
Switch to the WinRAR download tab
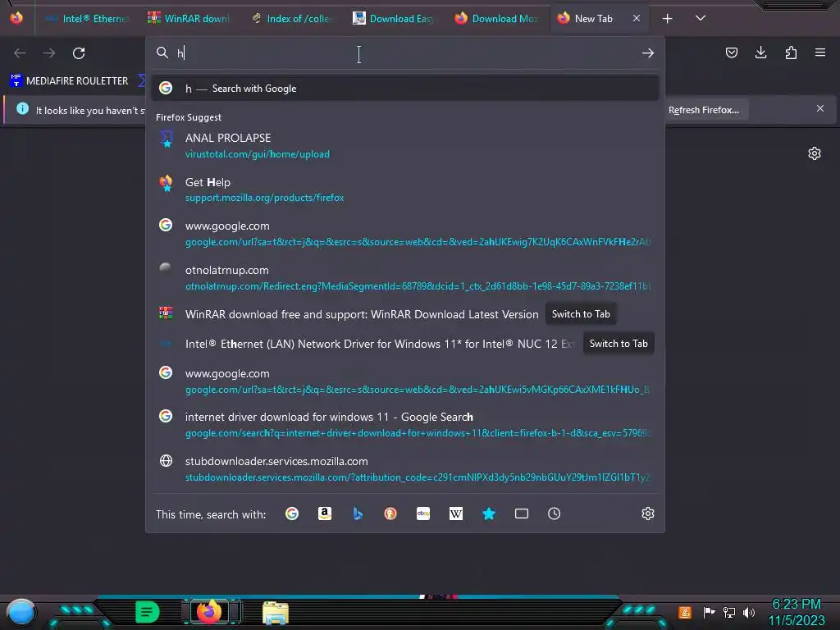(x=189, y=19)
